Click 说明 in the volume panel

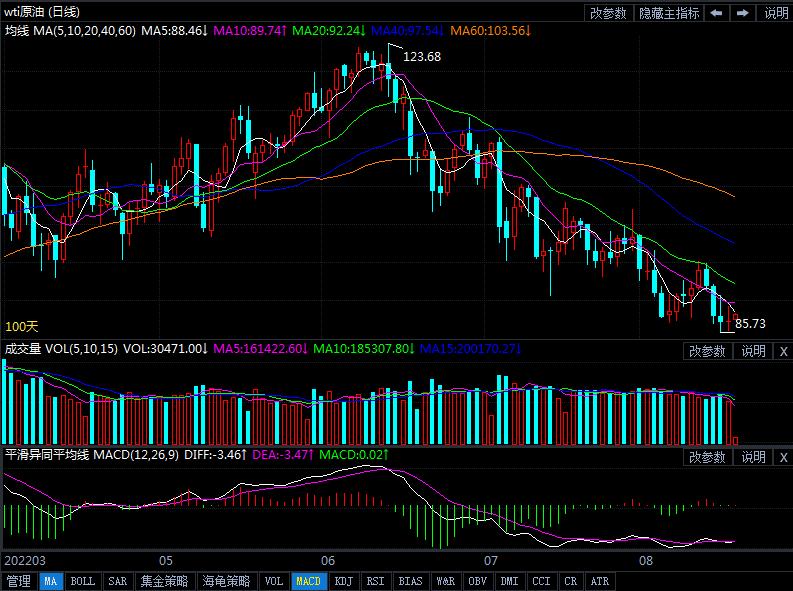coord(753,351)
